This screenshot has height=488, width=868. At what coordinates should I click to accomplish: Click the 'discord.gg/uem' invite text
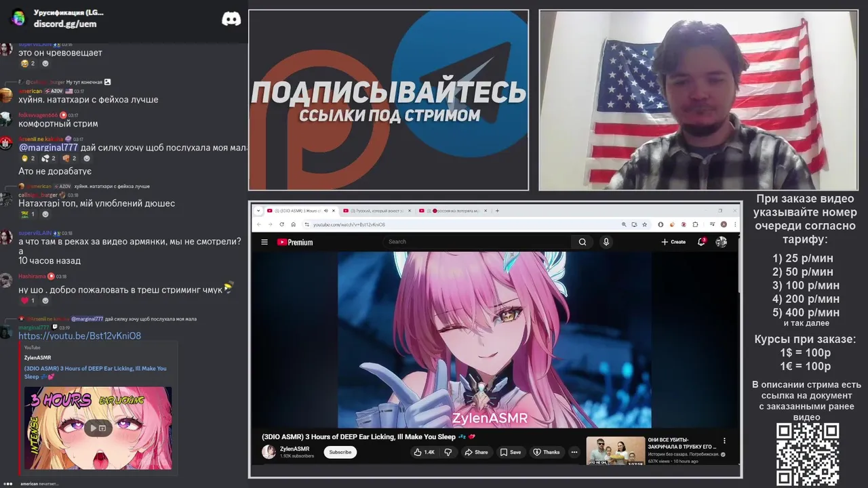point(65,24)
